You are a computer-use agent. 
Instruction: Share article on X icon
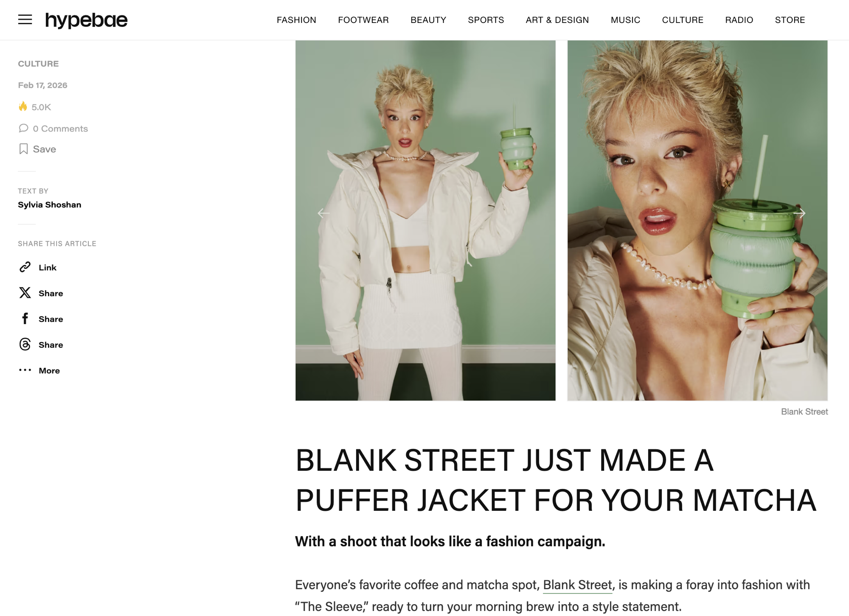click(25, 293)
